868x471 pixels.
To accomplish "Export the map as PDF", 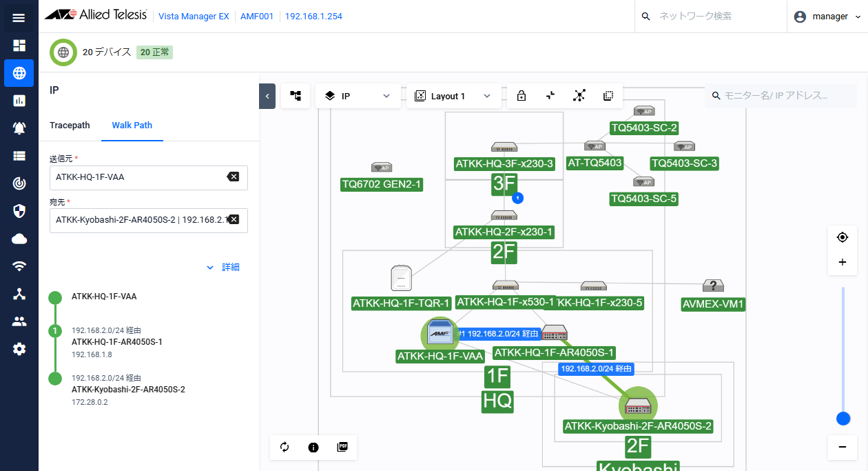I will coord(342,447).
